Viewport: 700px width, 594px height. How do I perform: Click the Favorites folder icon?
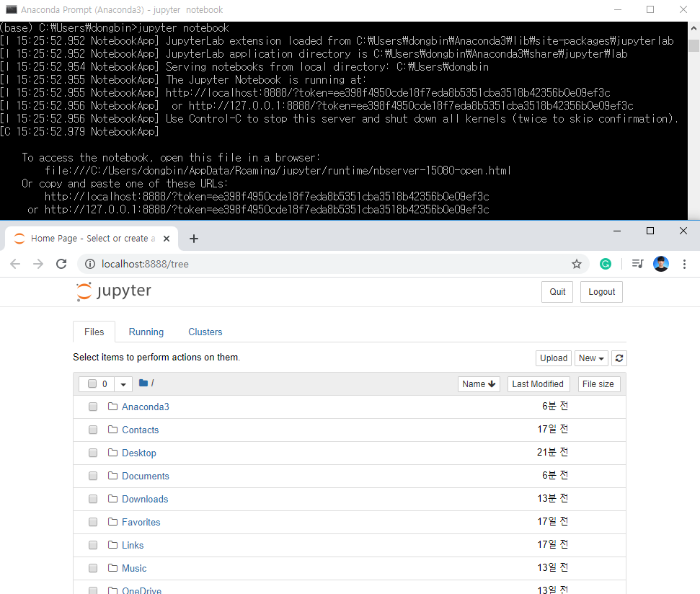click(x=113, y=522)
